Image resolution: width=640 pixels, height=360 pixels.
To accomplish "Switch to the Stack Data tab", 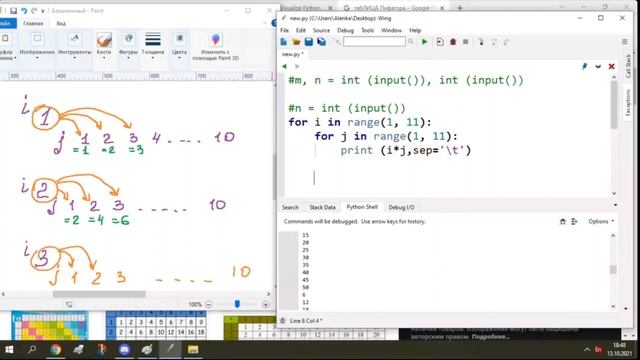I will tap(322, 207).
